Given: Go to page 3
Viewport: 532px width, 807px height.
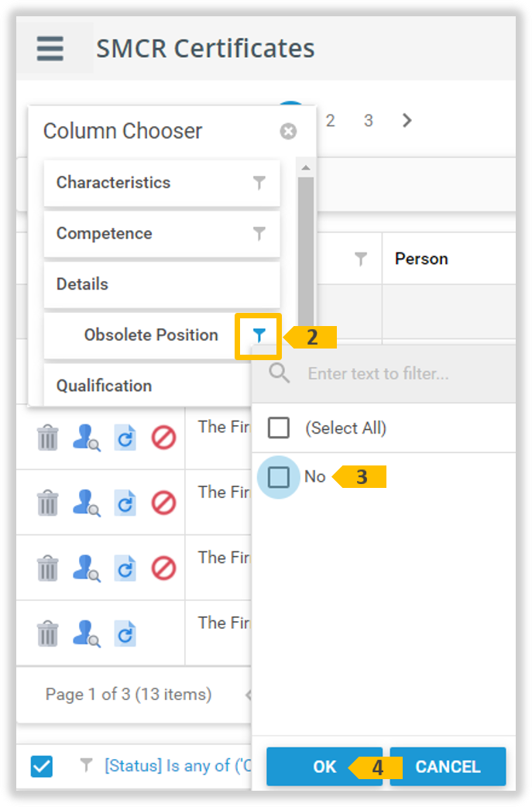Looking at the screenshot, I should (369, 120).
